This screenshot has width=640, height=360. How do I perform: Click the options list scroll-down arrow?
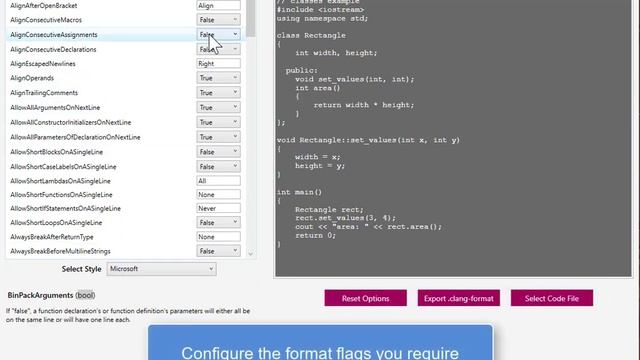click(251, 254)
